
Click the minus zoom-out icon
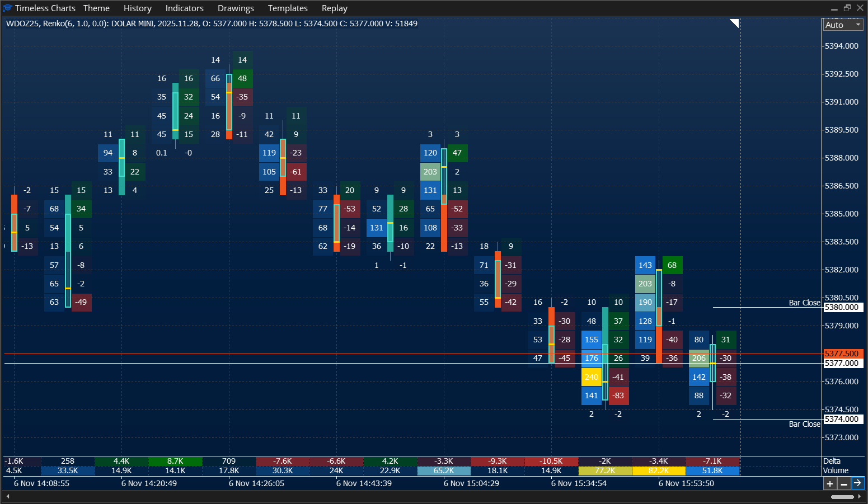click(x=844, y=483)
